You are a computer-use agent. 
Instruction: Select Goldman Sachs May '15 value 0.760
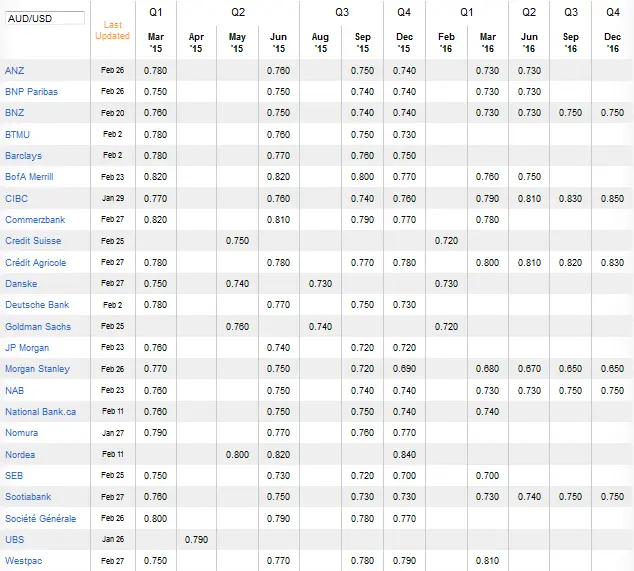point(237,326)
